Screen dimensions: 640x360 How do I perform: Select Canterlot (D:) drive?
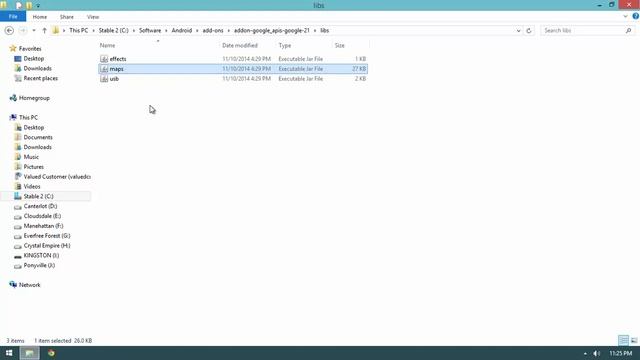(40, 207)
